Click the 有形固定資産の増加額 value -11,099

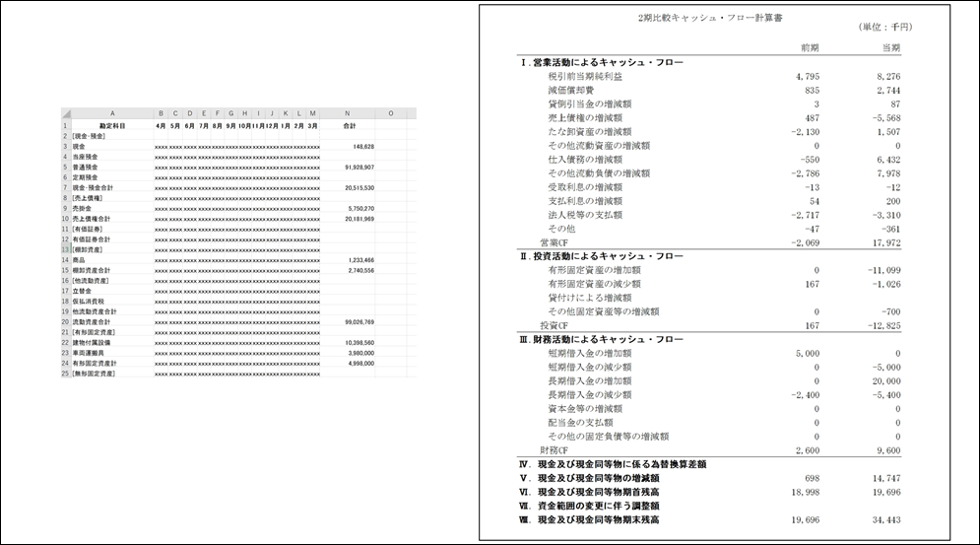(x=884, y=270)
